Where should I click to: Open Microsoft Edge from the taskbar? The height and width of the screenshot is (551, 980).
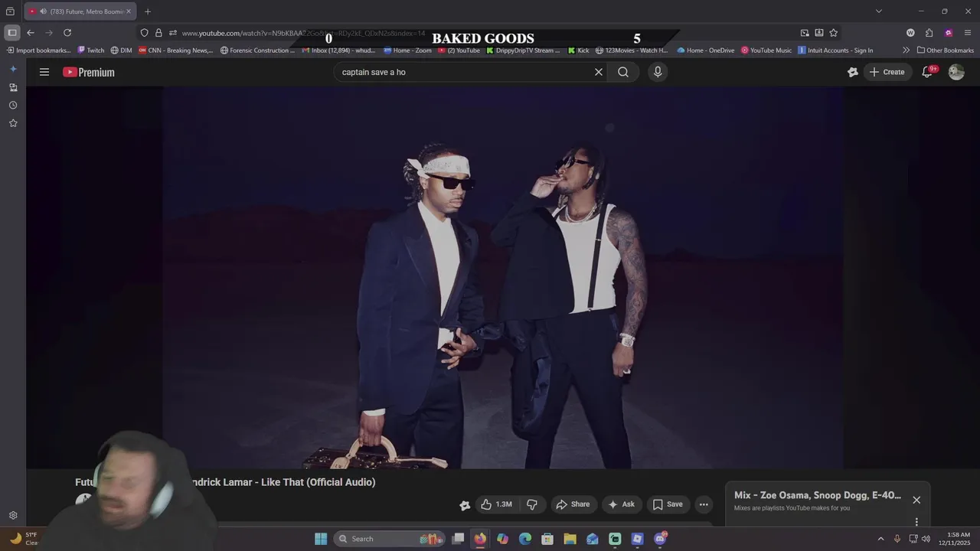coord(525,539)
